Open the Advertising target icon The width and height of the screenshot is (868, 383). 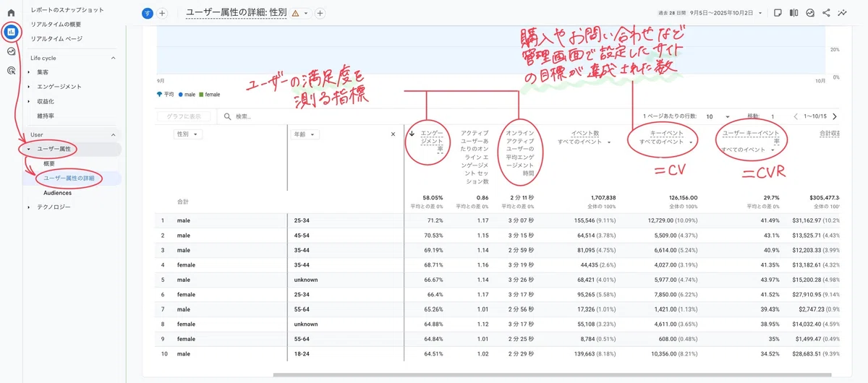pos(11,70)
